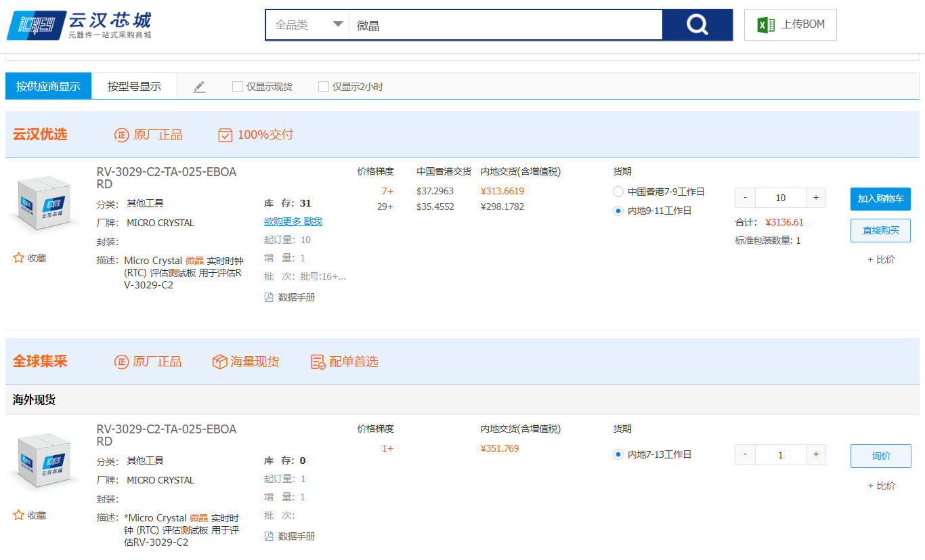
Task: Click 欲购更多 戳我 link
Action: 293,221
